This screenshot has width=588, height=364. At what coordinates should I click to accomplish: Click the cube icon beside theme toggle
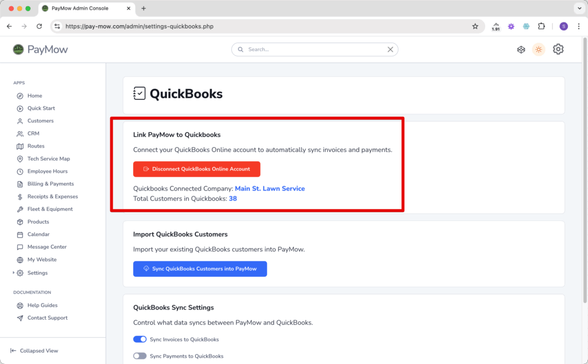click(x=521, y=49)
